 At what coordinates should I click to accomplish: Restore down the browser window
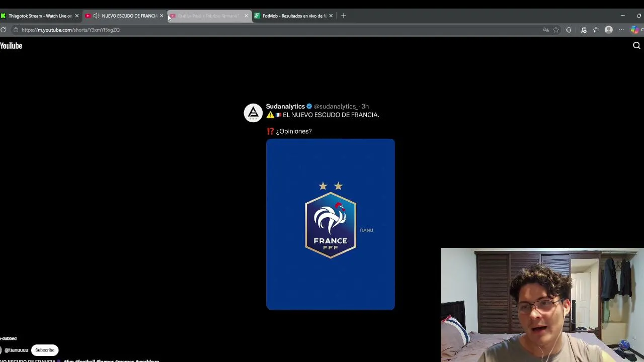click(x=639, y=16)
